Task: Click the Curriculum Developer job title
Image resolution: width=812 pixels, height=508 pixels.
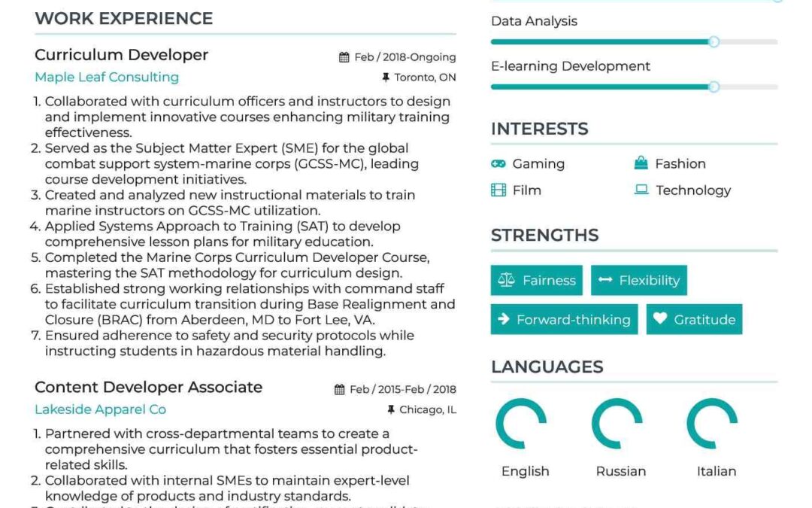Action: 121,55
